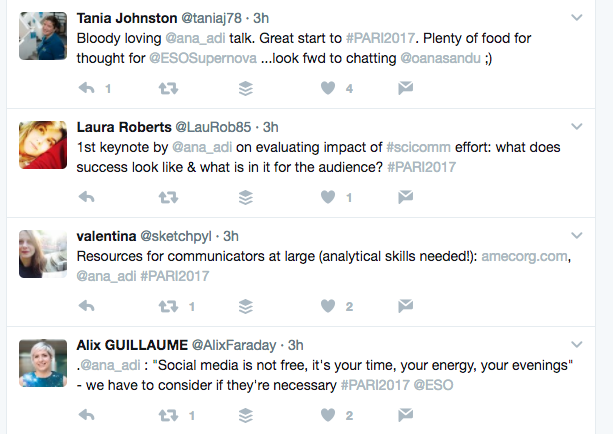Like valentina's tweet about resources
The image size is (613, 434).
326,306
